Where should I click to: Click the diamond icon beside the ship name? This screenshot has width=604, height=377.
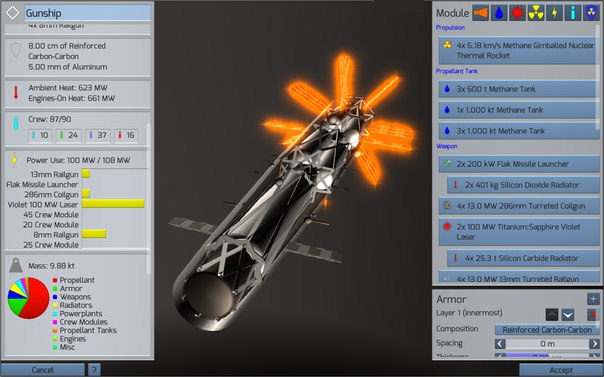(x=12, y=13)
